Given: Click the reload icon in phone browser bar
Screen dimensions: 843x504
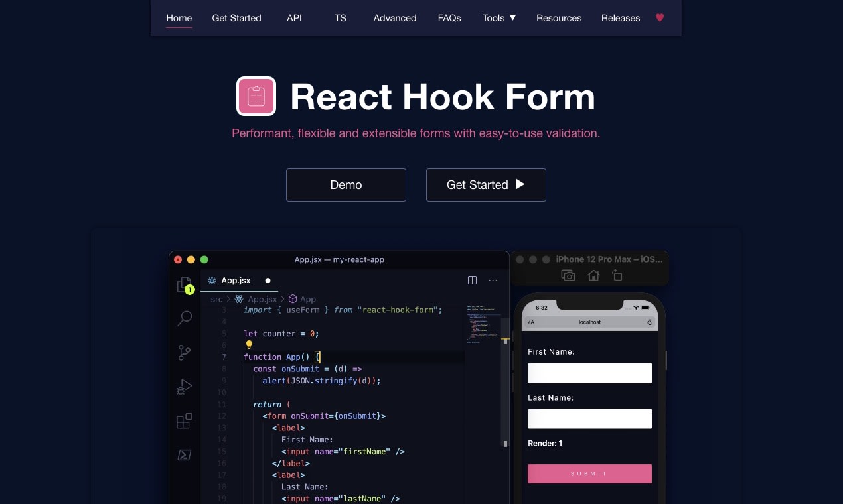Looking at the screenshot, I should pos(650,322).
